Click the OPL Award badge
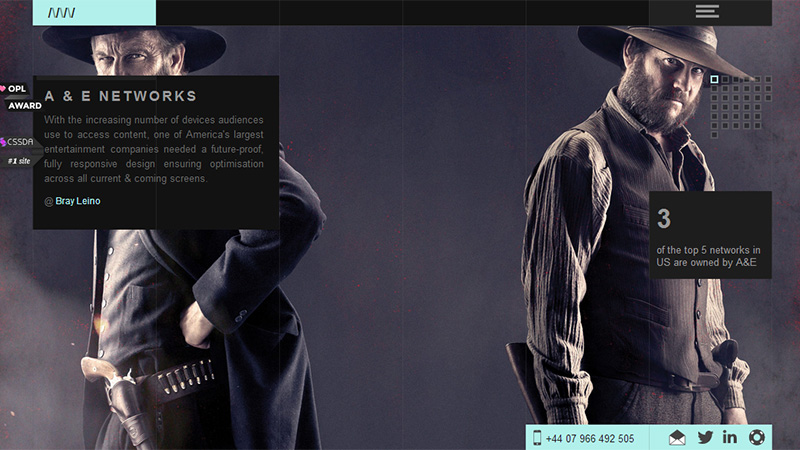800x450 pixels. click(21, 97)
